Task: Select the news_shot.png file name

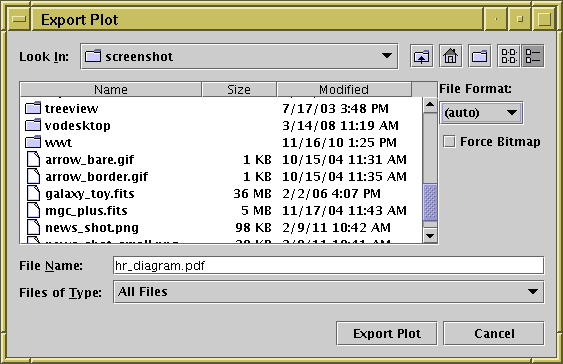Action: pos(92,228)
